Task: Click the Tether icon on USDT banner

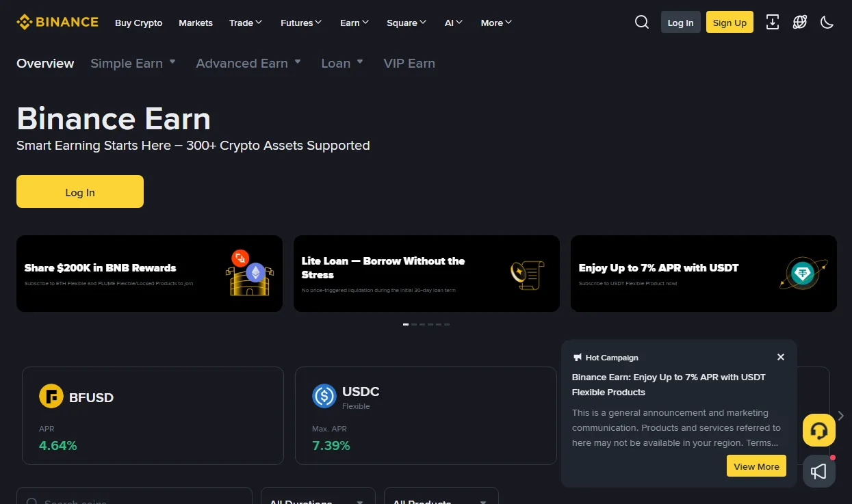Action: coord(803,274)
